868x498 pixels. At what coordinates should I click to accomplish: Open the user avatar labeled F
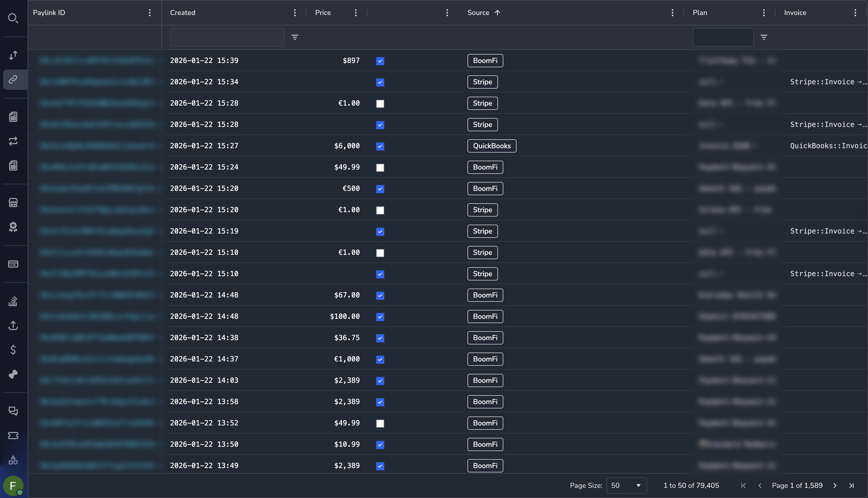coord(13,486)
